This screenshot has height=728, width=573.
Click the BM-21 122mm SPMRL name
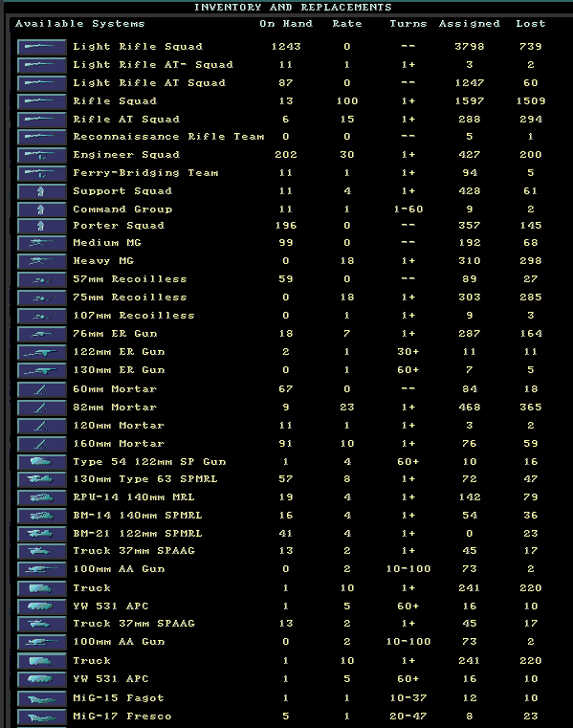[x=138, y=534]
